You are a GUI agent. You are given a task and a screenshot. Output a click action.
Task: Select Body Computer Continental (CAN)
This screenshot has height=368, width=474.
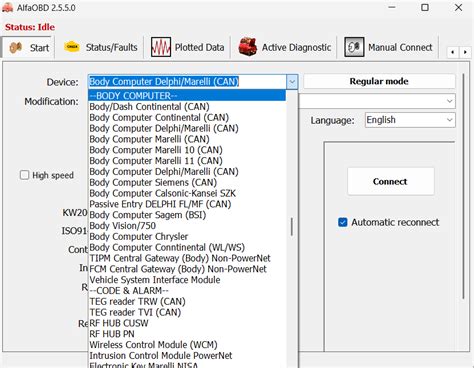click(187, 117)
